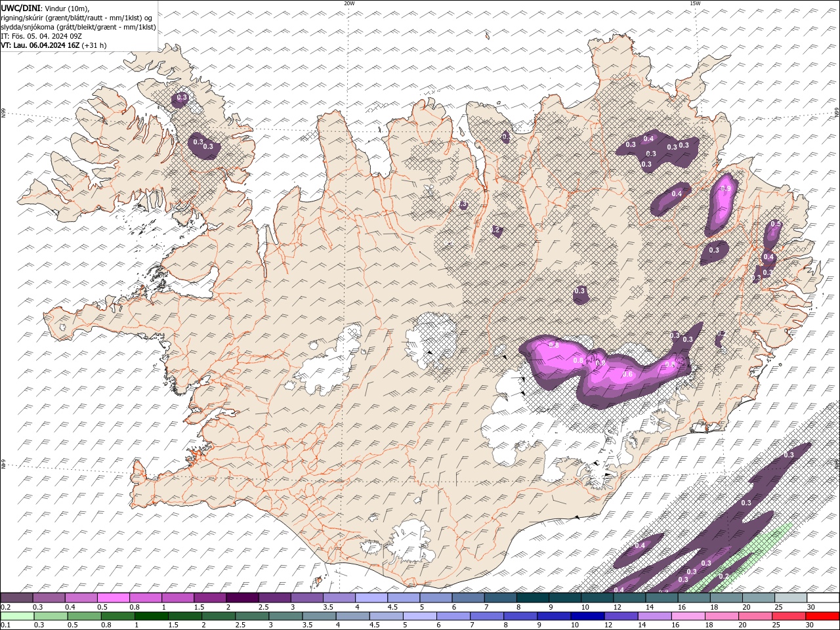Pick the dark magenta 1.5–2 snow legend swatch
This screenshot has height=630, width=840.
point(210,598)
